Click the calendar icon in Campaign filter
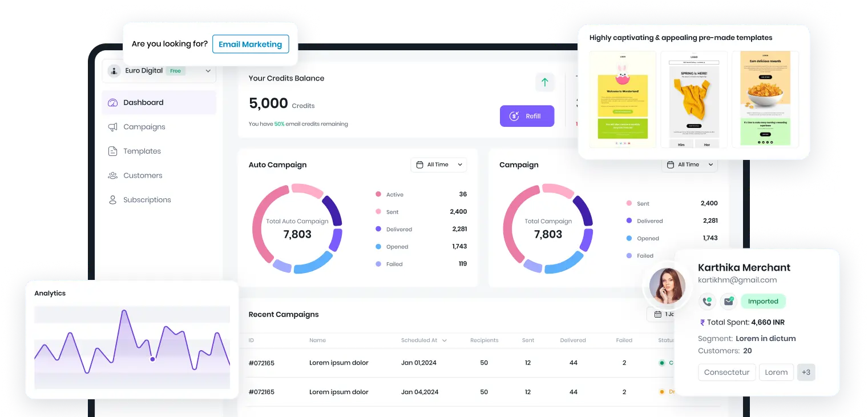Screen dimensions: 868x417 (671, 165)
